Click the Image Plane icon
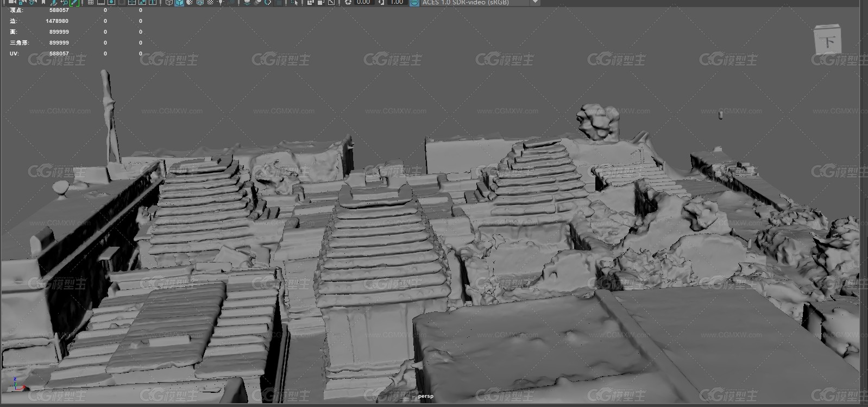The image size is (868, 407). pyautogui.click(x=54, y=3)
